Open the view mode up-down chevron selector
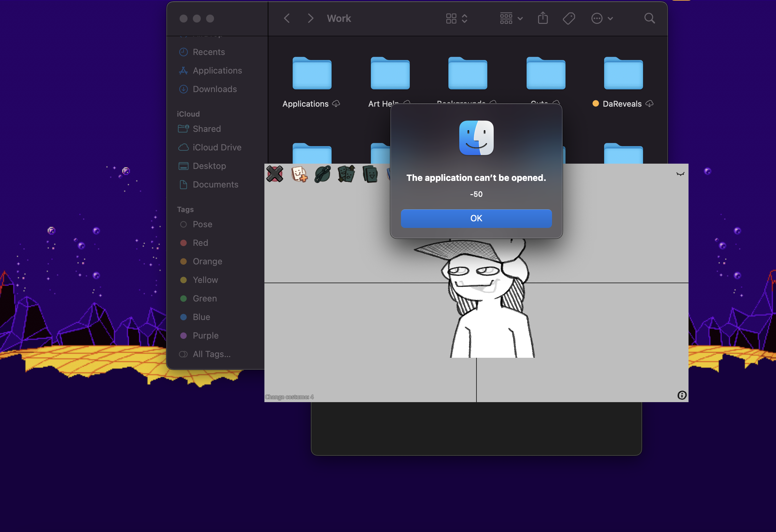 click(465, 18)
